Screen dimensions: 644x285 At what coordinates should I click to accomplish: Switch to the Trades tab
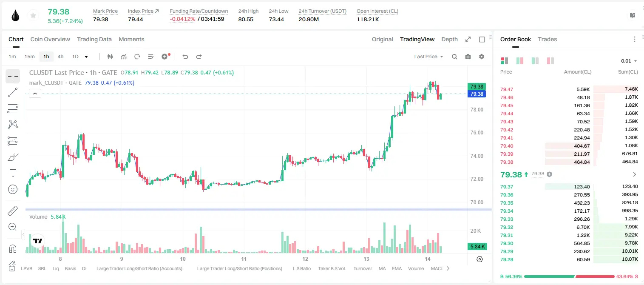(547, 39)
